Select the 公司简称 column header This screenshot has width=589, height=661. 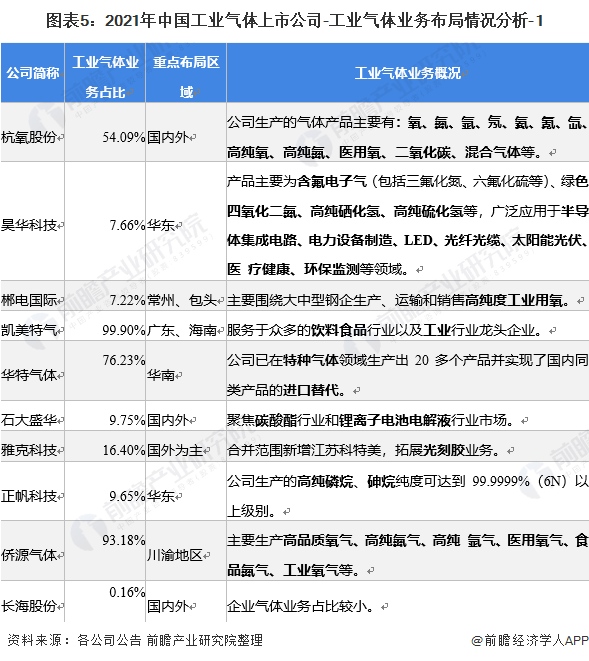pyautogui.click(x=32, y=73)
